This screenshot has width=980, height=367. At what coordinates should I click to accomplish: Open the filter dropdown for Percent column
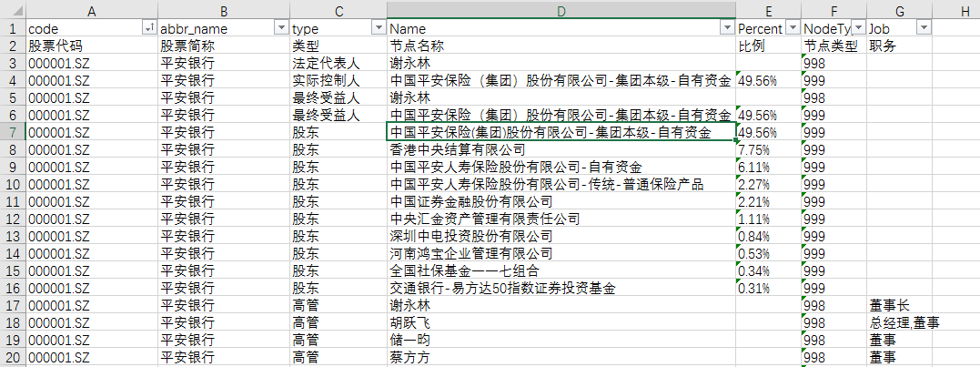pyautogui.click(x=793, y=28)
